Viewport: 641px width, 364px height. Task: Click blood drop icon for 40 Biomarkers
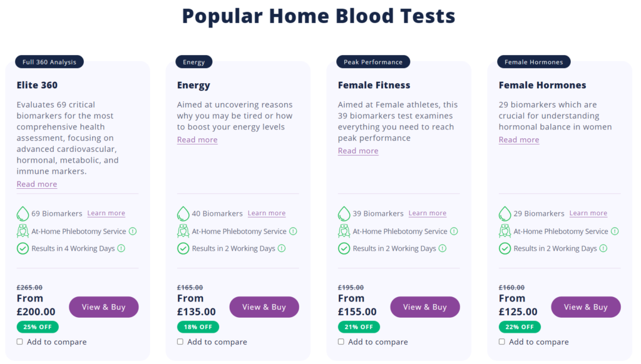(x=183, y=213)
